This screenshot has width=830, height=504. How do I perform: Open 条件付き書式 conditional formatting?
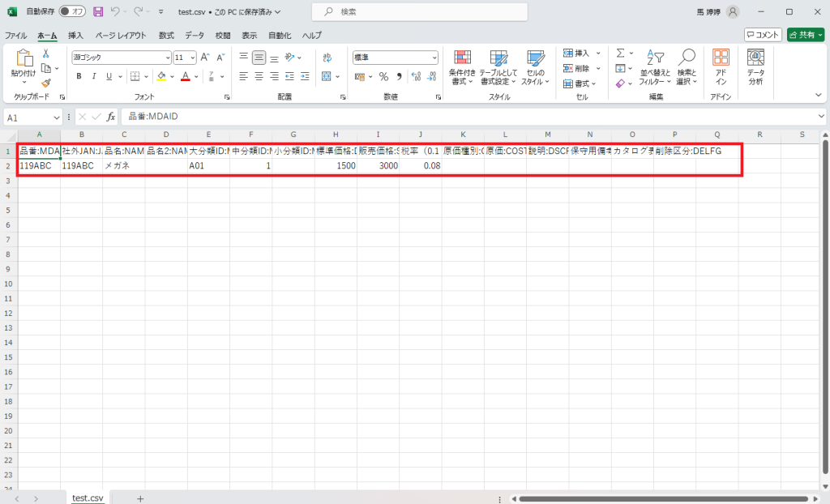[x=462, y=67]
